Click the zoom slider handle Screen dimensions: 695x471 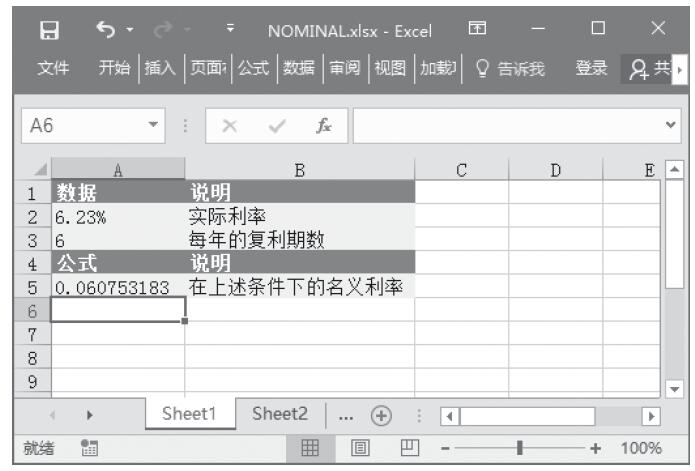[520, 448]
